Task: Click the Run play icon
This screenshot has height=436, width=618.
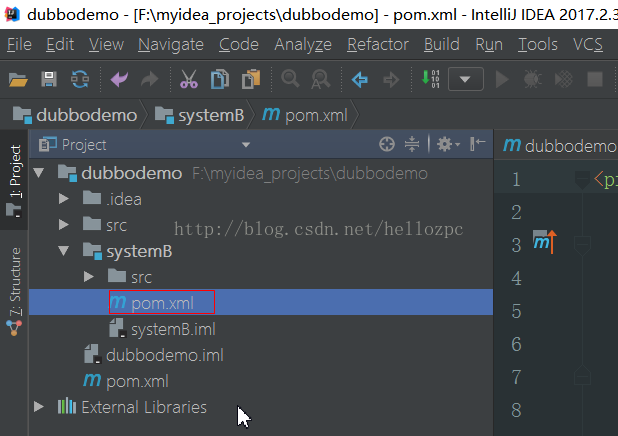Action: pos(502,80)
